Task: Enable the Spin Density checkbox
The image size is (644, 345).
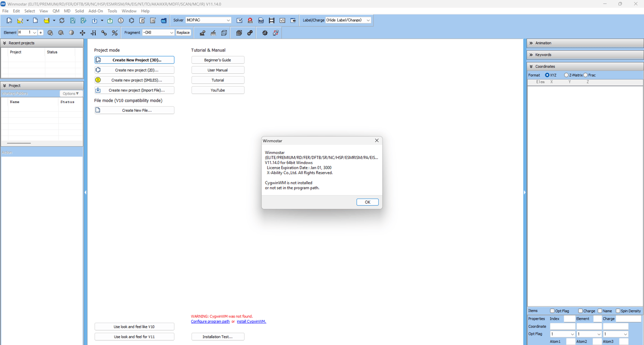Action: pos(618,311)
